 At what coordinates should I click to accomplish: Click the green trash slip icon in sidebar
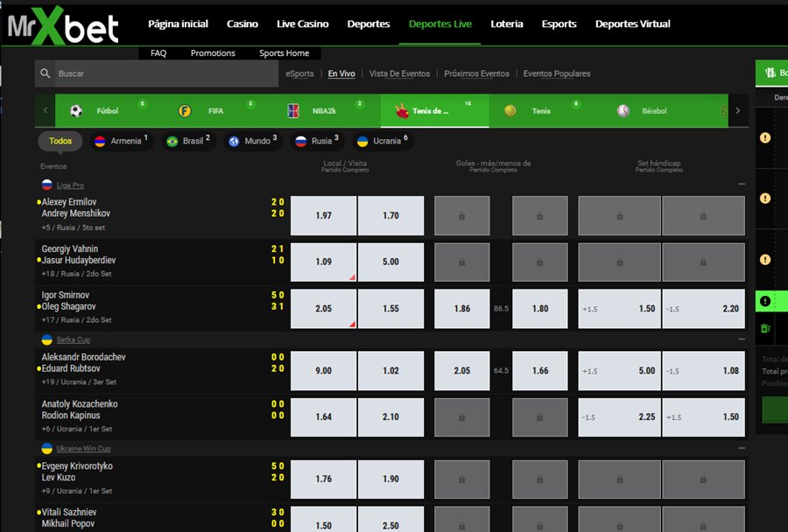[x=765, y=328]
